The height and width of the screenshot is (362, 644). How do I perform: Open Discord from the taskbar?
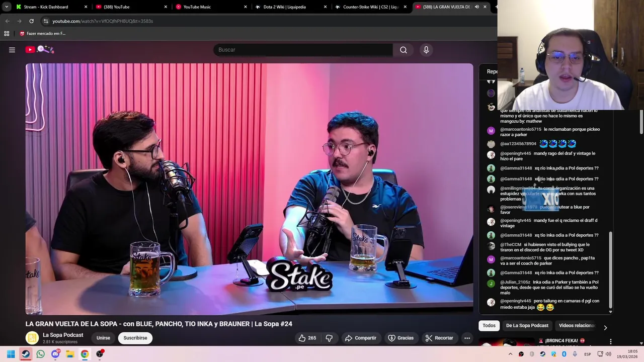click(55, 354)
